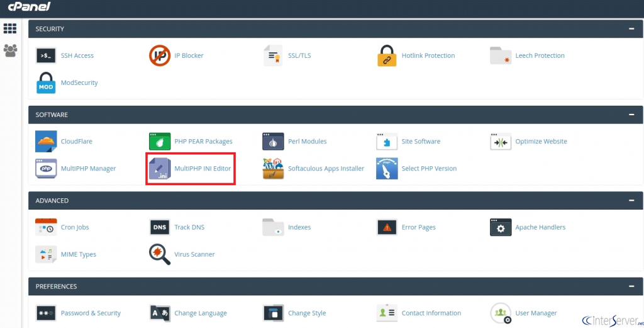Click the Site Software link text
This screenshot has width=644, height=328.
pos(421,142)
